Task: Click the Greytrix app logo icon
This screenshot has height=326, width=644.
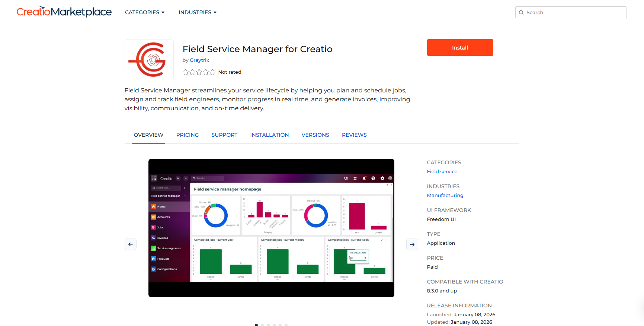Action: point(149,60)
